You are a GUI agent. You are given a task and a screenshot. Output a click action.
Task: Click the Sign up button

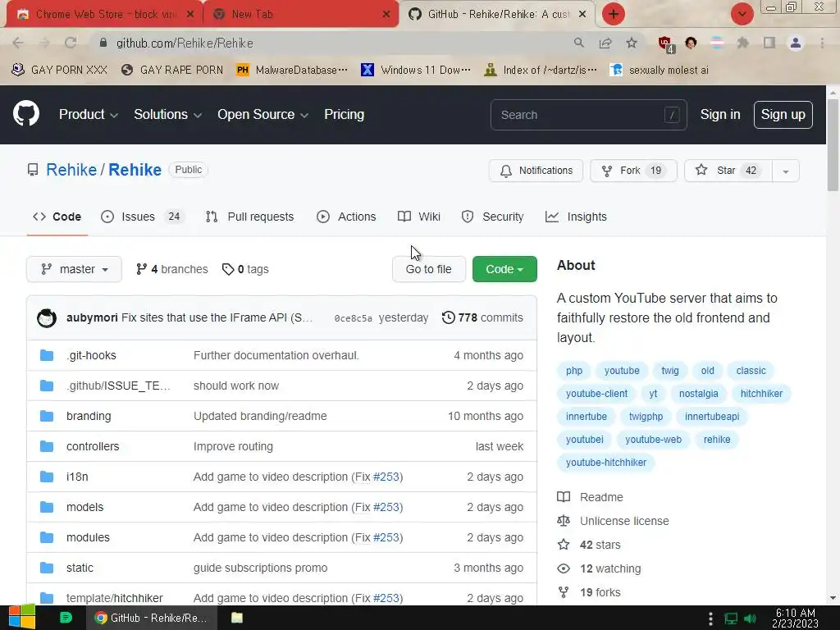coord(783,115)
